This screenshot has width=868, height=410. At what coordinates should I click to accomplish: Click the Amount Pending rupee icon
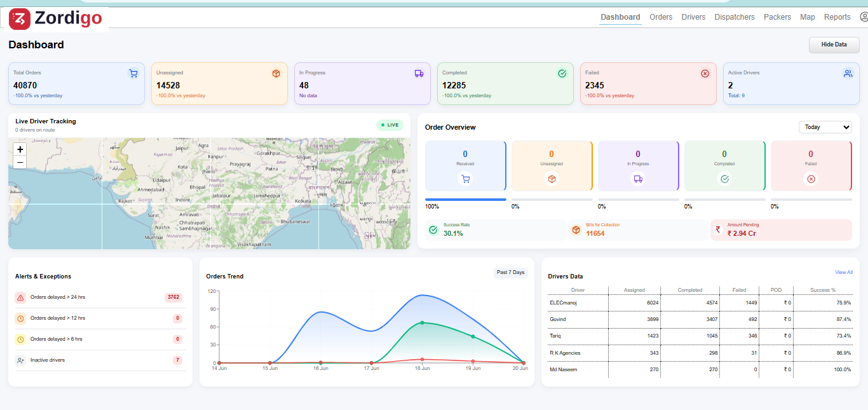point(718,230)
